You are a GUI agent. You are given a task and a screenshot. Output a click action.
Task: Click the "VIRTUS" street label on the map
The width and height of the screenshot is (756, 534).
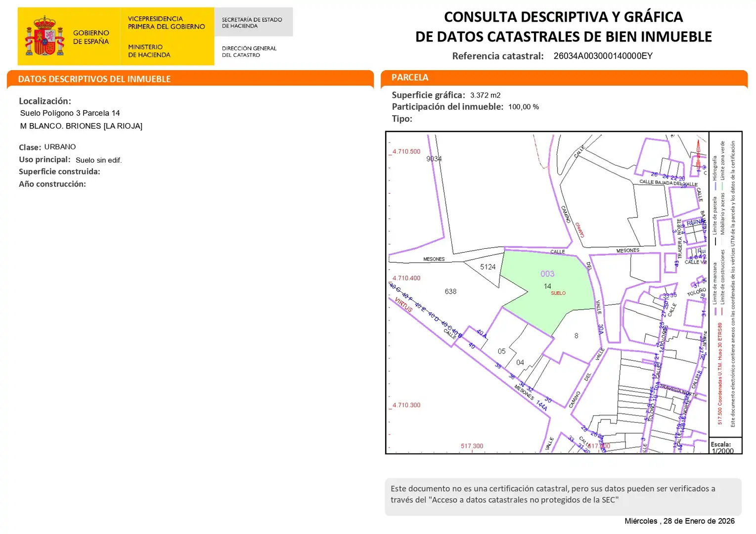(403, 305)
